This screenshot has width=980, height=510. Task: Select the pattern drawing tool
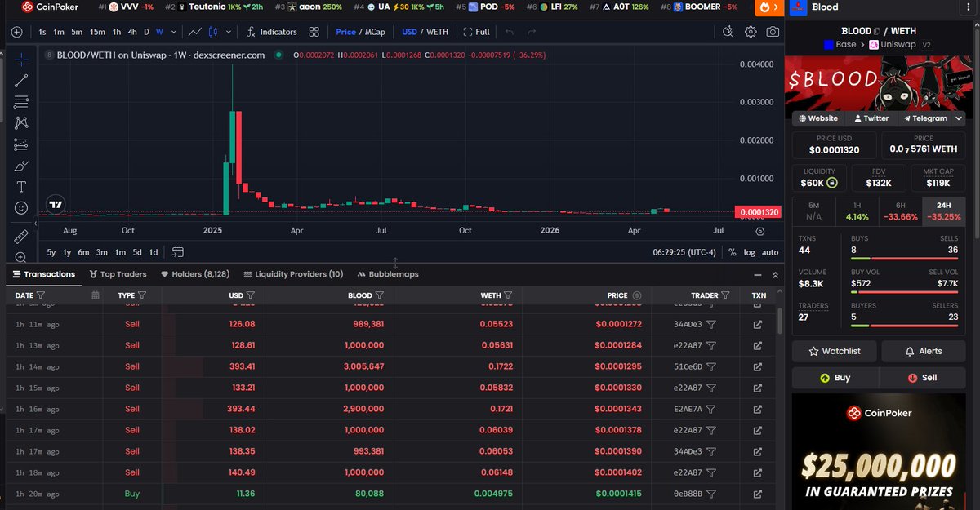click(x=21, y=122)
